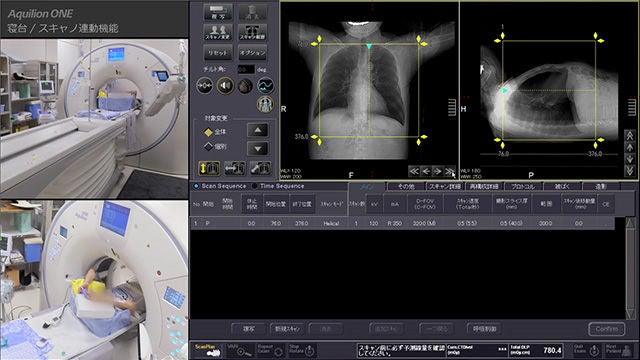Click the 376.0 end position cell in table
This screenshot has height=360, width=640.
click(302, 223)
